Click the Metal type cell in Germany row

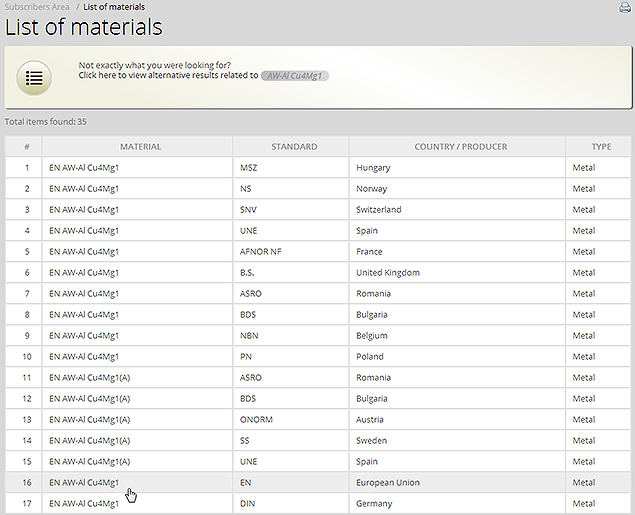pos(598,504)
